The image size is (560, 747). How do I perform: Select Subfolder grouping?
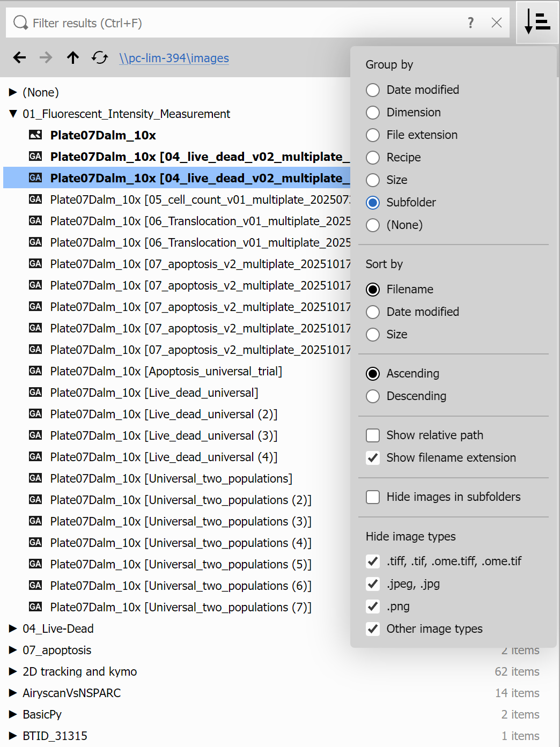[401, 202]
